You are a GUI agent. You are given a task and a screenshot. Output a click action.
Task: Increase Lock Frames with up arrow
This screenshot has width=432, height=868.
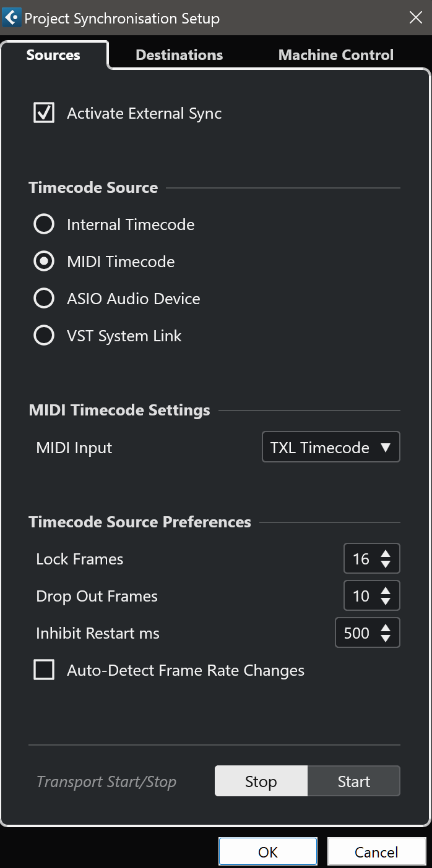click(x=386, y=553)
